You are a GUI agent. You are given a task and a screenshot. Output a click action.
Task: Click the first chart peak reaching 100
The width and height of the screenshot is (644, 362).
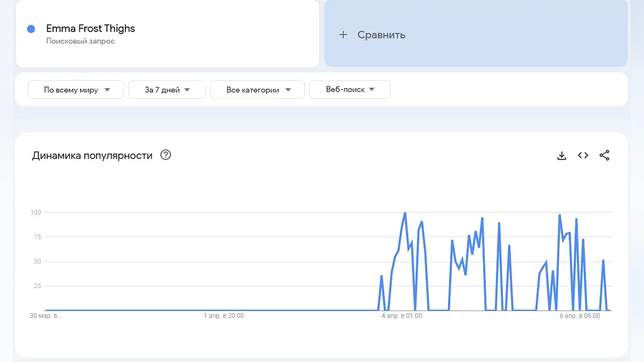point(405,213)
